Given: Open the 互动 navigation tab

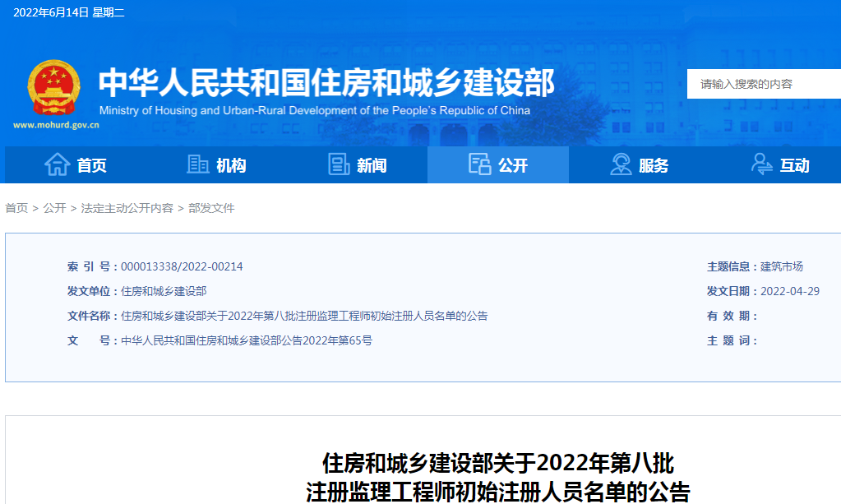Looking at the screenshot, I should tap(780, 165).
